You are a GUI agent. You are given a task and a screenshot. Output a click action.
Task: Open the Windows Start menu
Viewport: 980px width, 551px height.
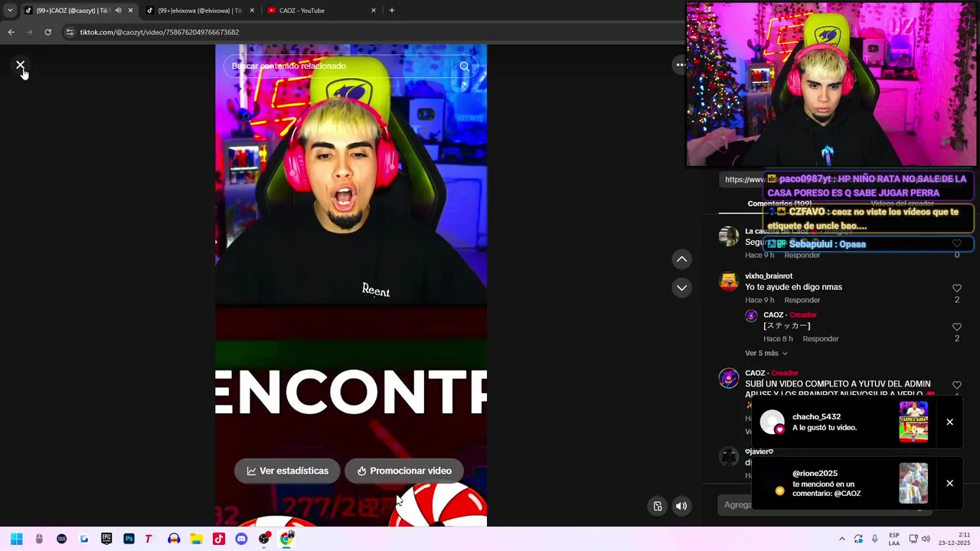(16, 539)
